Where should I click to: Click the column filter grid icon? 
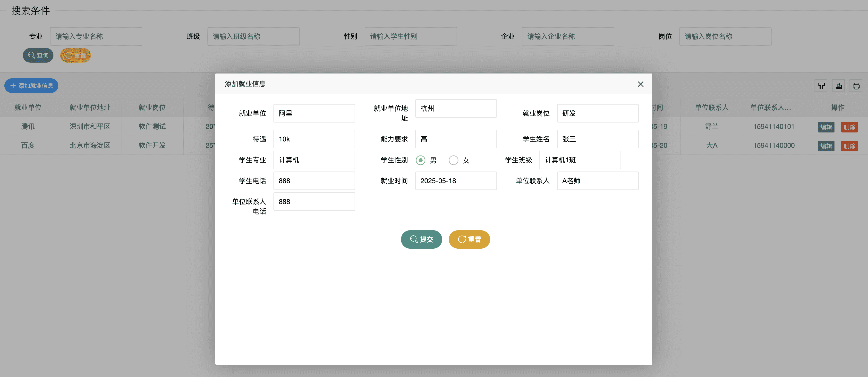click(x=821, y=86)
